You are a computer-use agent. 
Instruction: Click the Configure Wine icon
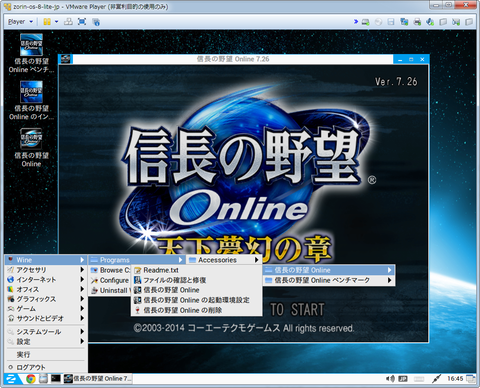94,280
